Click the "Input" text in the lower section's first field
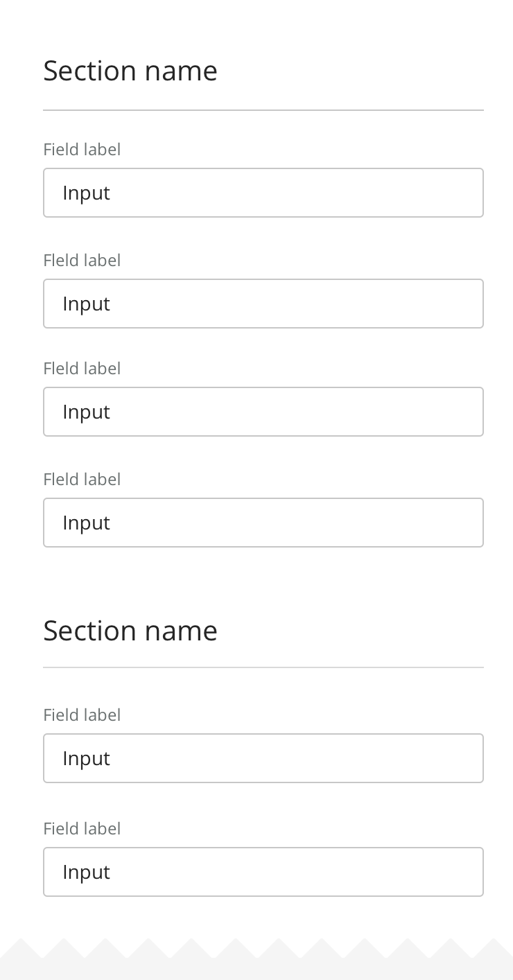 click(x=86, y=759)
